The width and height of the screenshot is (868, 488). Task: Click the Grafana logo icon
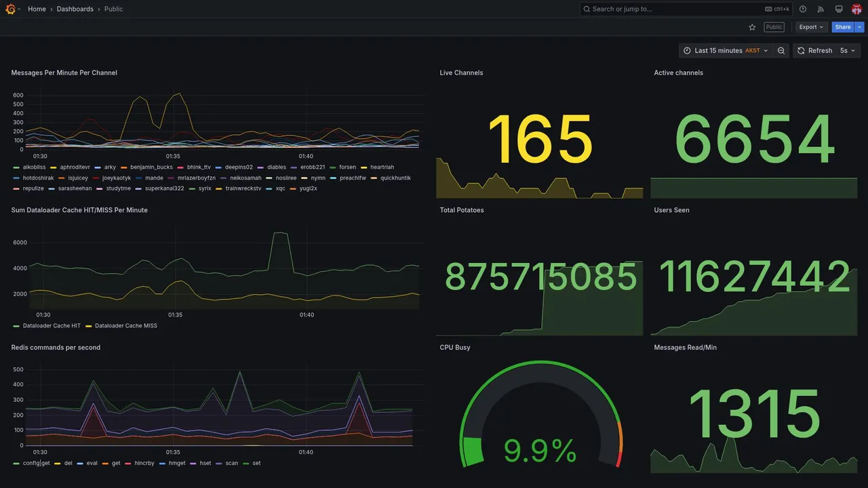click(x=10, y=9)
